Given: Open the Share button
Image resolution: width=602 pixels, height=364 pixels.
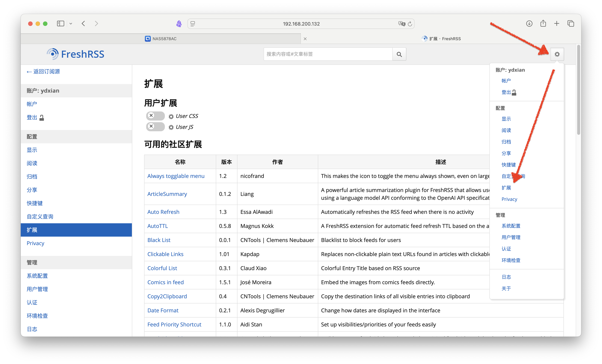Looking at the screenshot, I should click(x=543, y=24).
